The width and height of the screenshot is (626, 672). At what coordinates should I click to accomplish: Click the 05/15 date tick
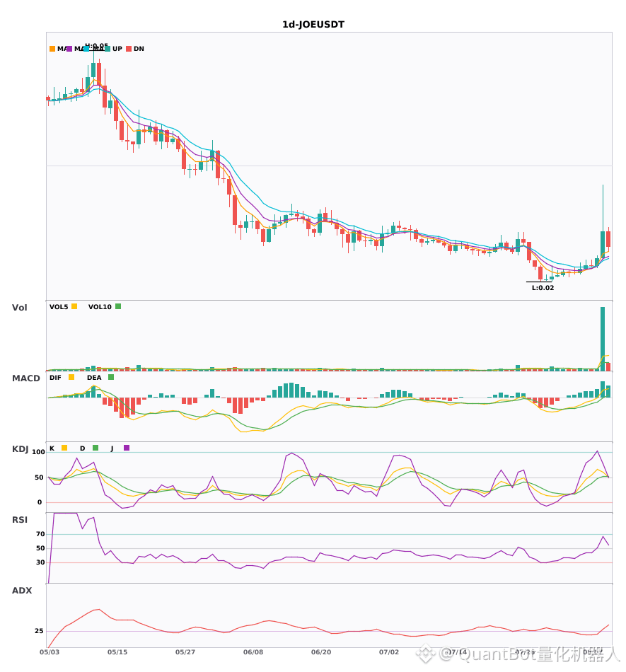pos(117,652)
